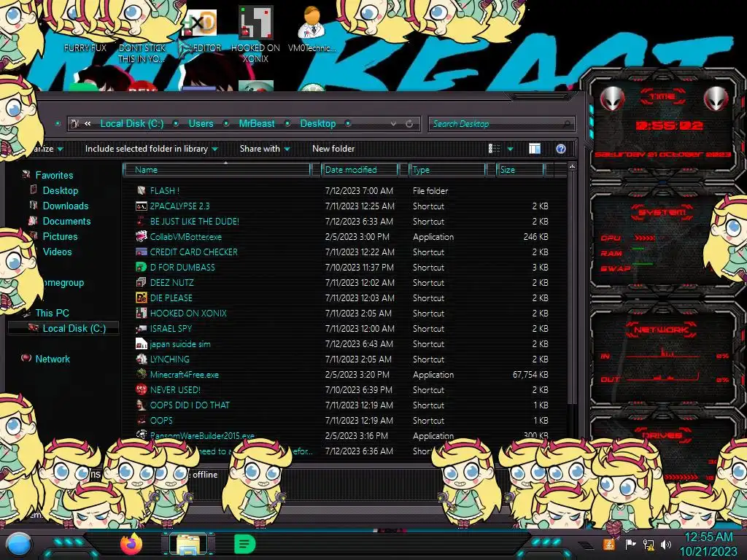Select the NEVER USED! shortcut icon
This screenshot has height=560, width=747.
[141, 389]
